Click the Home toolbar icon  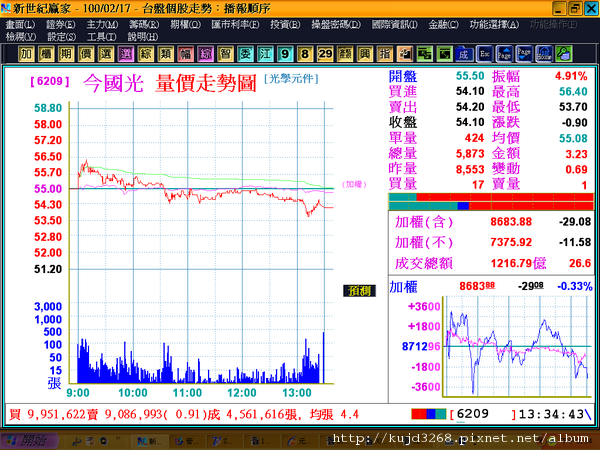[x=544, y=54]
